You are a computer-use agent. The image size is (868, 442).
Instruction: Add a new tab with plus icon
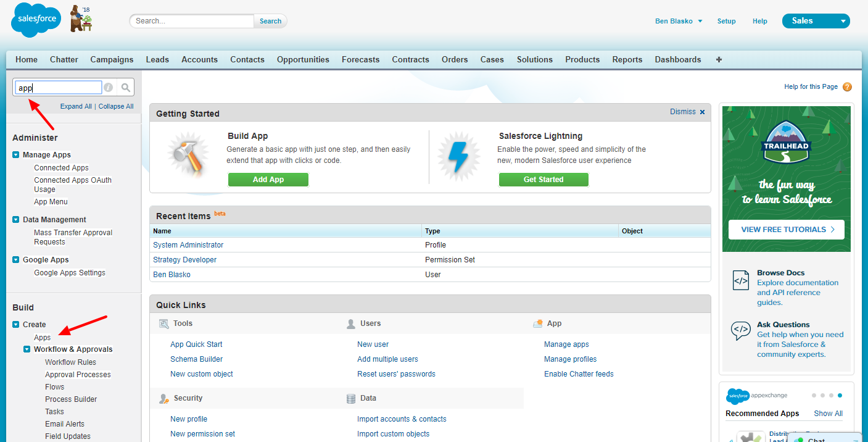(719, 60)
